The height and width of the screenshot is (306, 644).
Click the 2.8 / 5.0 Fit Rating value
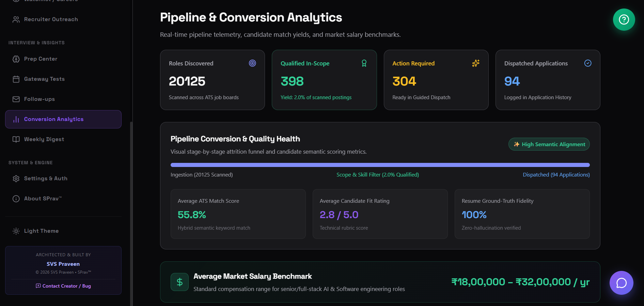(x=339, y=215)
